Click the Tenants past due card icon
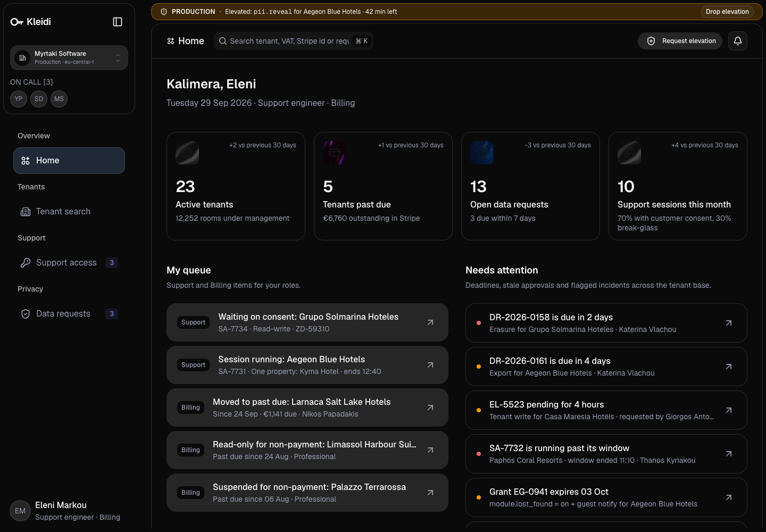 tap(335, 153)
